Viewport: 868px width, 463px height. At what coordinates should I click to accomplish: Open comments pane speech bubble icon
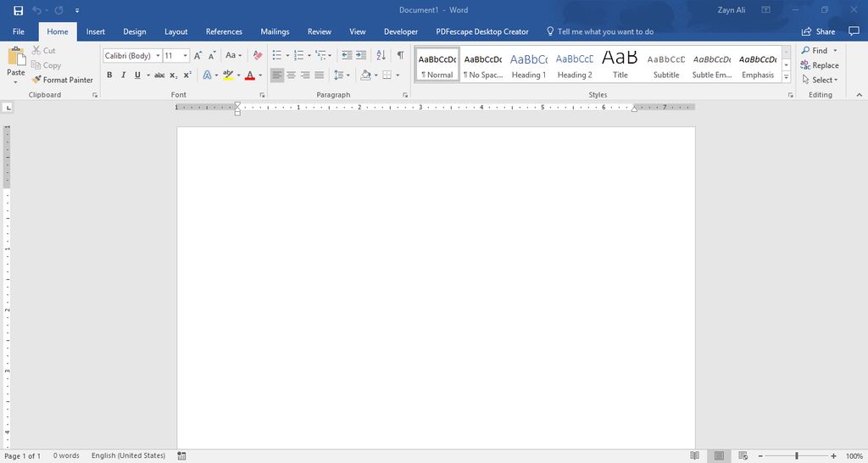[854, 31]
